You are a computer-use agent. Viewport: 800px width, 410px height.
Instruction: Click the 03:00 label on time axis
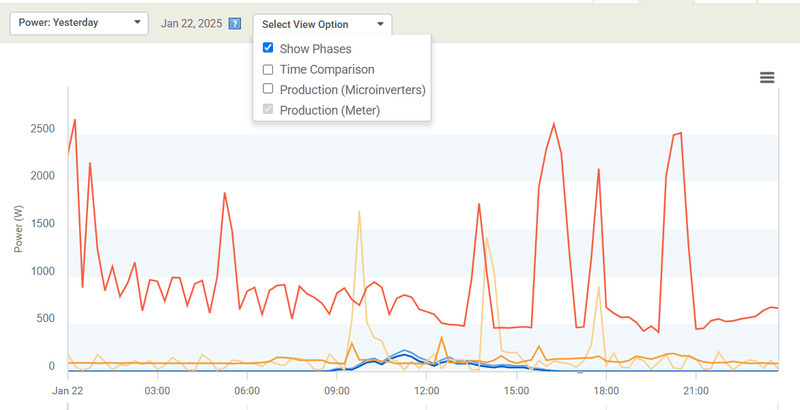point(157,390)
